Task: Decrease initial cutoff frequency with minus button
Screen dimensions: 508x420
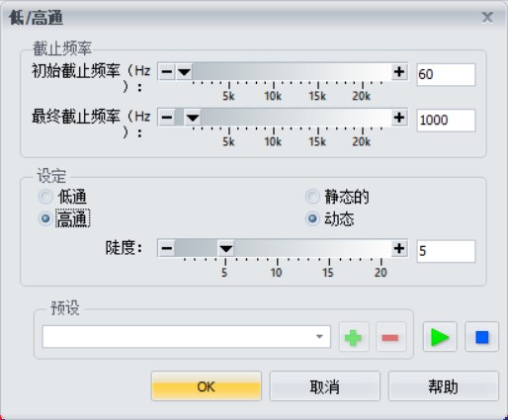Action: [x=167, y=71]
